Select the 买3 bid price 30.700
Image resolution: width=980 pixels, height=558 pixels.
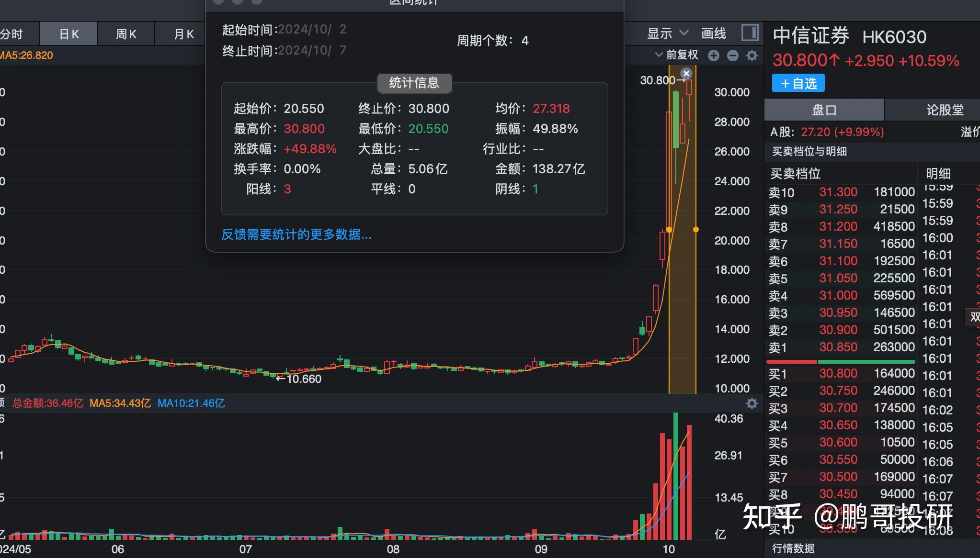(838, 408)
